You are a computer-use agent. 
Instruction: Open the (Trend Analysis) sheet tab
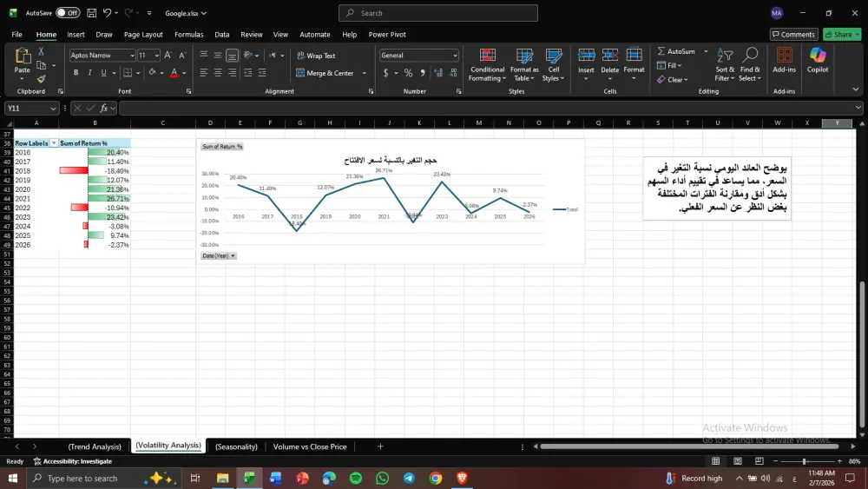(95, 446)
